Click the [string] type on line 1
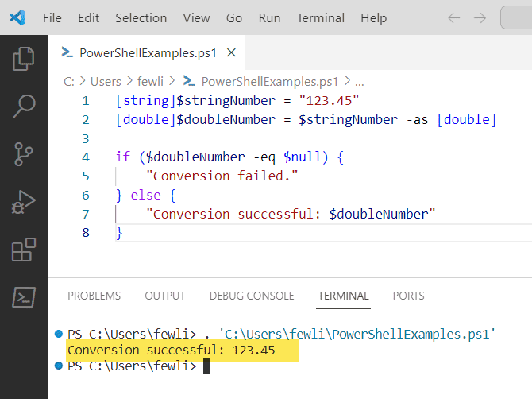This screenshot has height=399, width=532. [145, 100]
